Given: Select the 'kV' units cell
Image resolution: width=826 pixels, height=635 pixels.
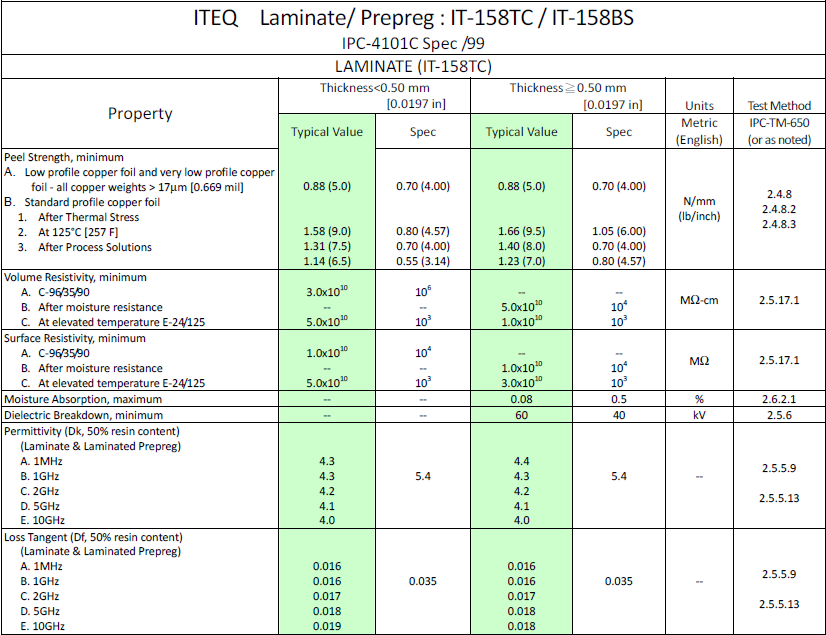Looking at the screenshot, I should click(699, 415).
